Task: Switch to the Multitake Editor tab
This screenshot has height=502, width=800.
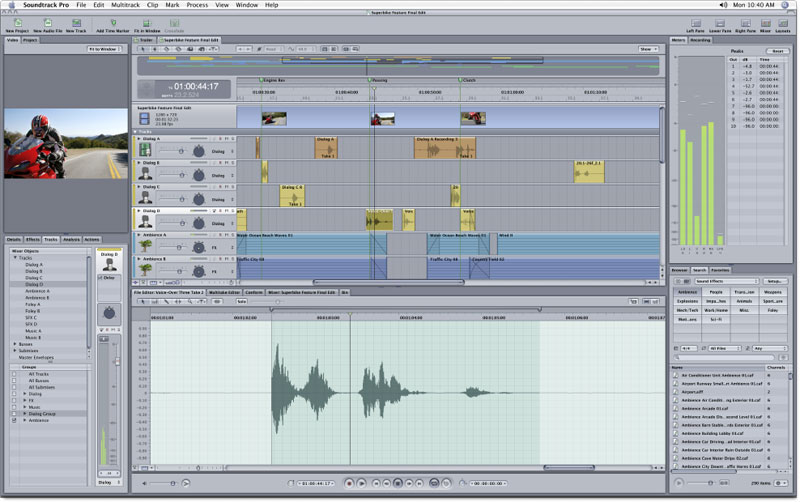Action: 224,292
